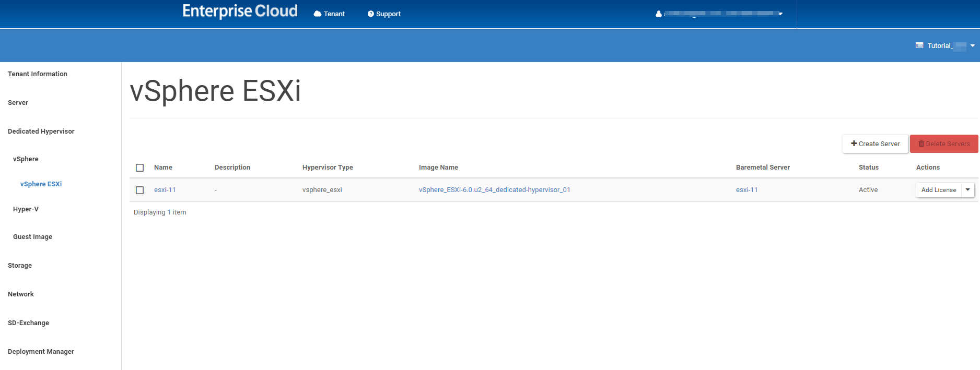980x370 pixels.
Task: Expand Dedicated Hypervisor in the sidebar
Action: [41, 132]
